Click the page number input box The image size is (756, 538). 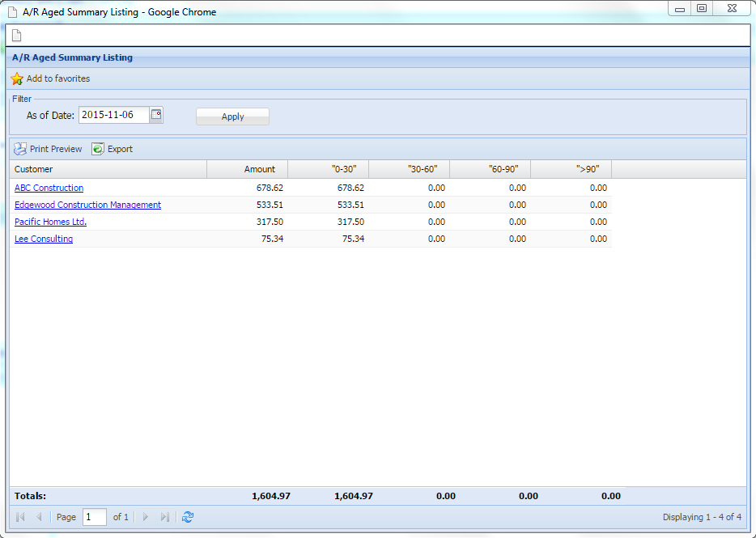click(94, 517)
